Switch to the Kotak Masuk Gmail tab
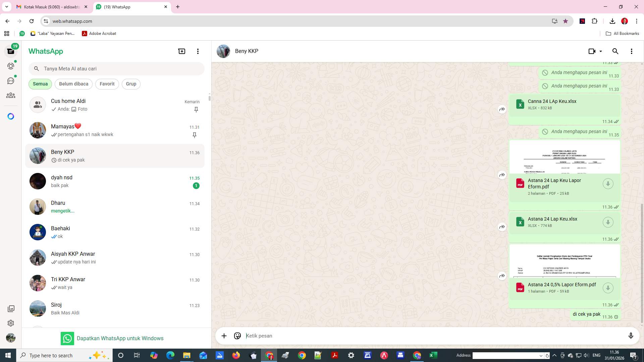The width and height of the screenshot is (644, 362). tap(50, 7)
